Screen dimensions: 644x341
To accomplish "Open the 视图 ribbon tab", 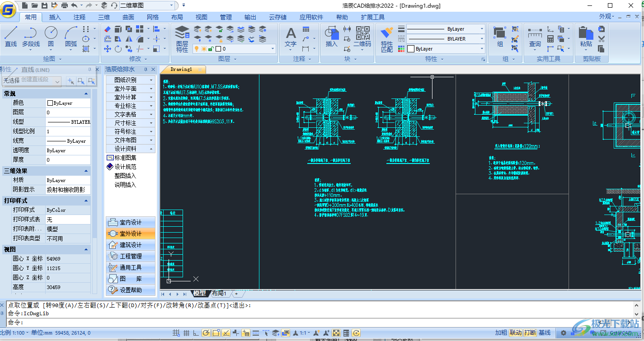I will coord(202,17).
